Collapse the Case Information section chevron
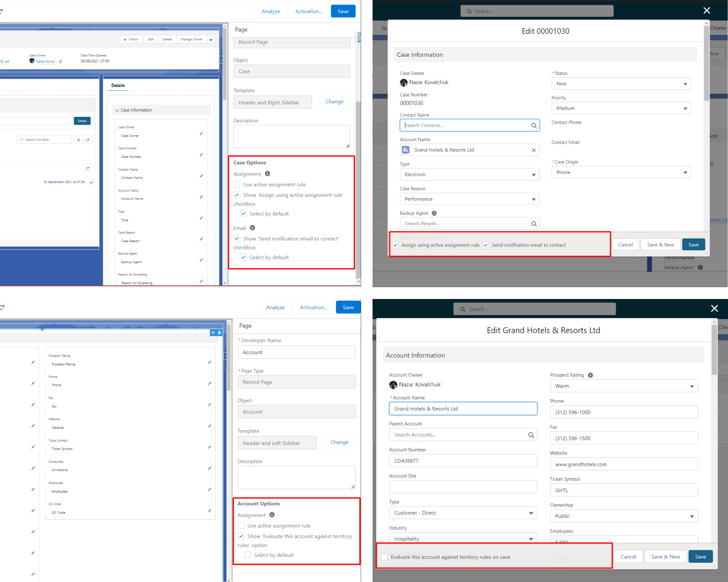The image size is (728, 582). coord(117,110)
